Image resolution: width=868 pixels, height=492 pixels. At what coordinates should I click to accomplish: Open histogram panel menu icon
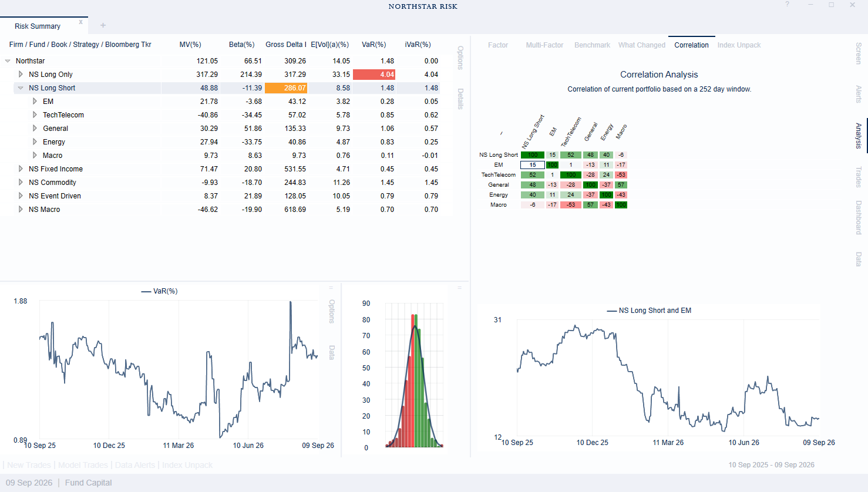(459, 288)
